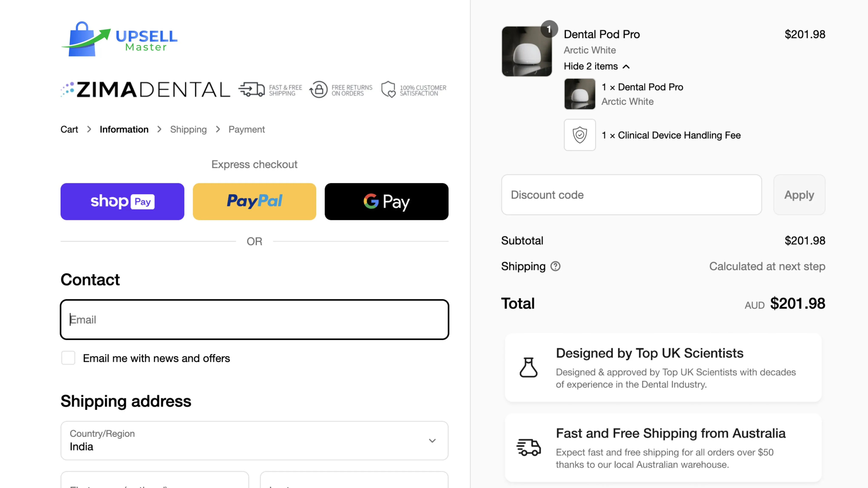Click the Subtotal $201.98 value
Viewport: 868px width, 488px height.
[x=805, y=240]
